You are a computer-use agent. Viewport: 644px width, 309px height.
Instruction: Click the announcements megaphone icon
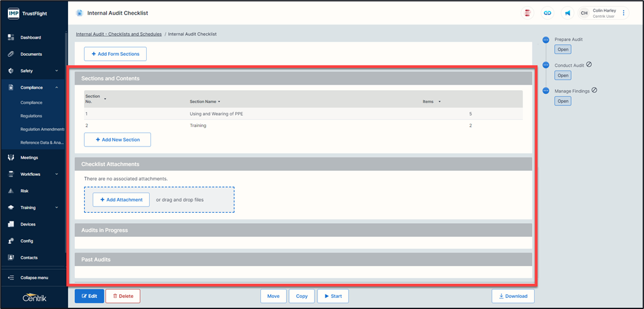pyautogui.click(x=568, y=13)
